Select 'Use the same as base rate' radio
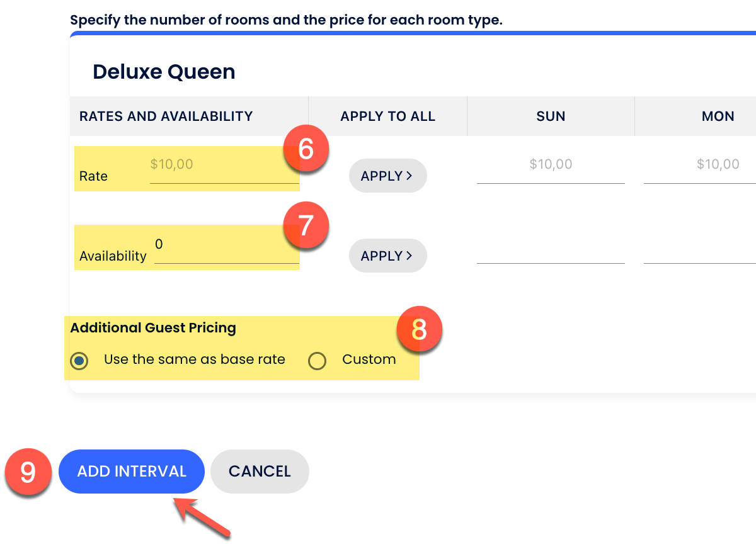Screen dimensions: 756x554 tap(79, 361)
